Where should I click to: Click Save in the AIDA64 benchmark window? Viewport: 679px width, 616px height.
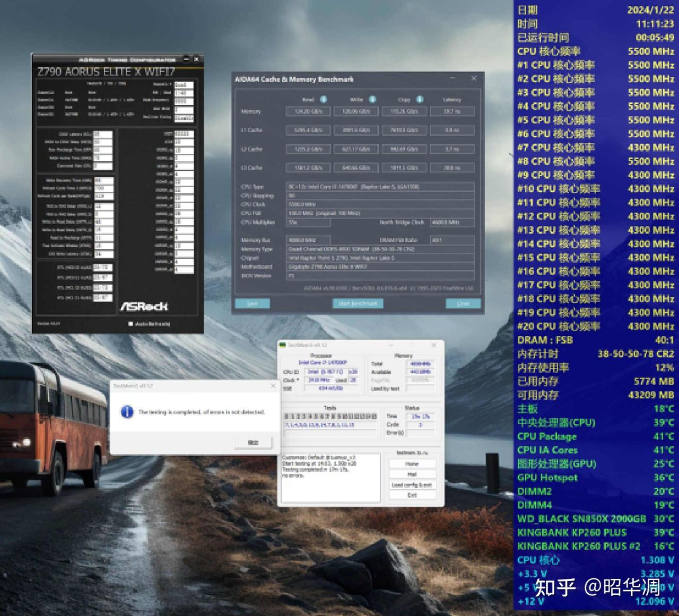pos(253,303)
